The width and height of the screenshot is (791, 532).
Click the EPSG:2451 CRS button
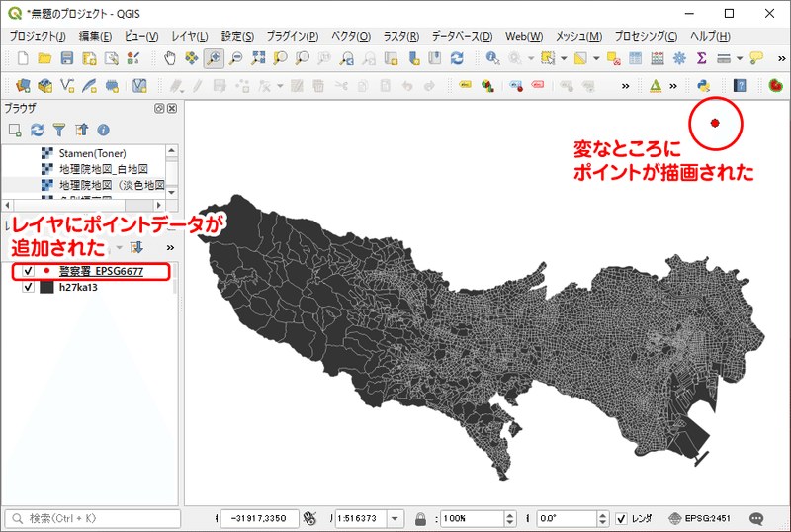point(700,518)
